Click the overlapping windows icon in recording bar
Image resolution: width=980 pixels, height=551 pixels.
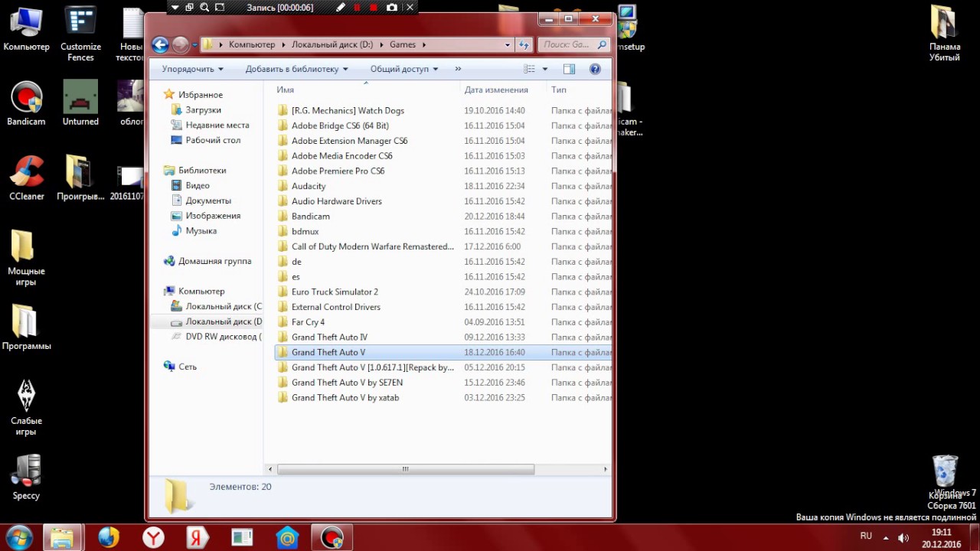[x=189, y=7]
